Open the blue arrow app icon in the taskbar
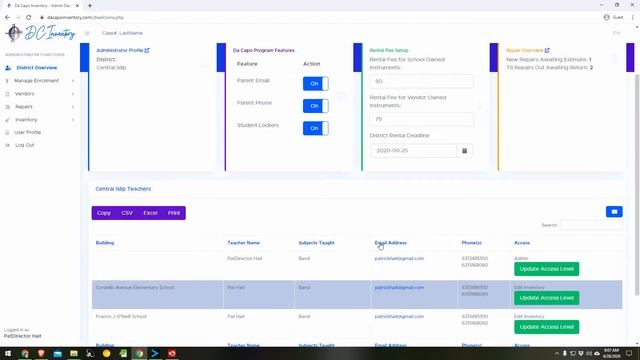This screenshot has width=640, height=360. pyautogui.click(x=155, y=353)
